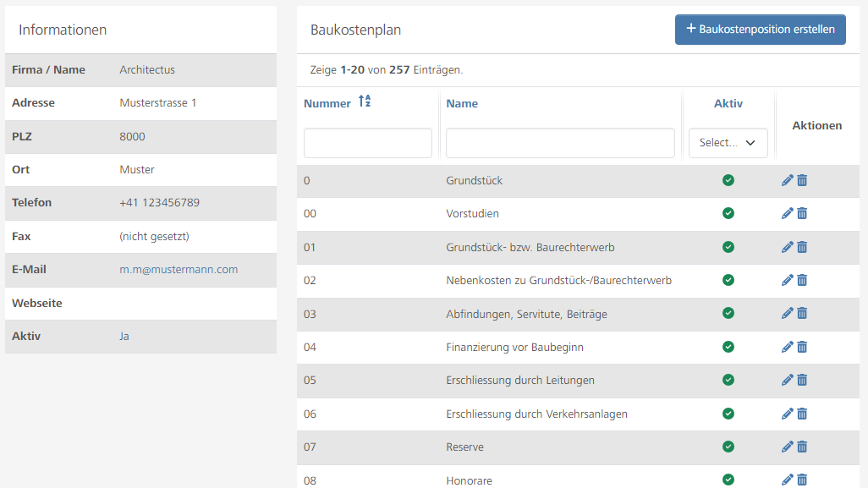Click Baukostenposition erstellen button
Viewport: 868px width, 488px height.
(x=760, y=30)
